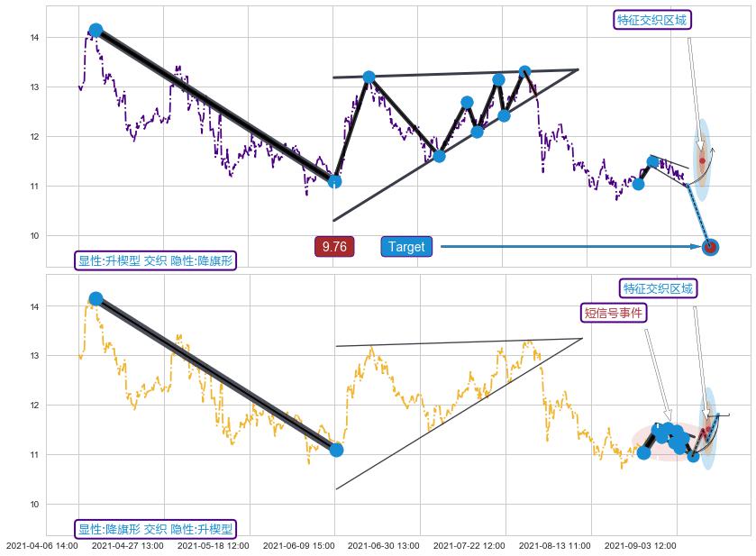Click the blue horizontal Target arrow line
Viewport: 756px width, 556px height.
click(x=568, y=246)
